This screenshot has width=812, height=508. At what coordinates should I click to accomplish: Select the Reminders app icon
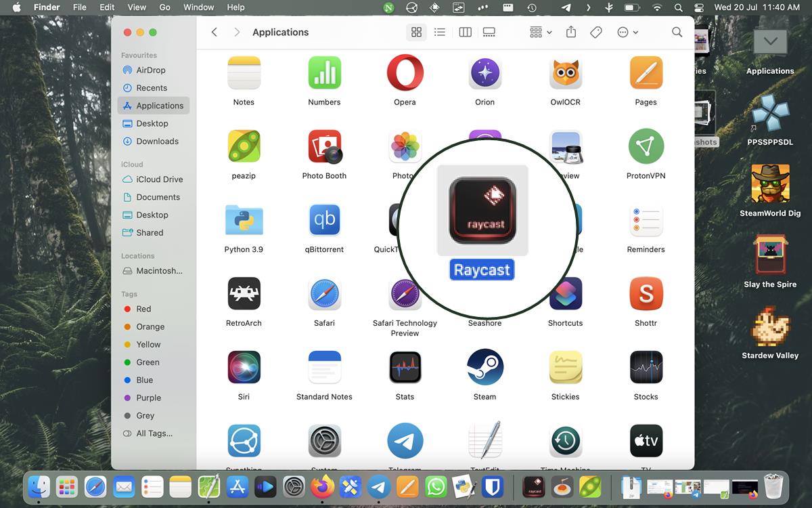tap(646, 220)
